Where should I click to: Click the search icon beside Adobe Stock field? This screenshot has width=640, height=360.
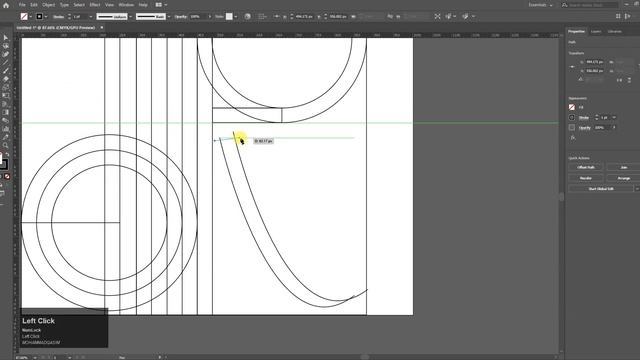coord(564,5)
